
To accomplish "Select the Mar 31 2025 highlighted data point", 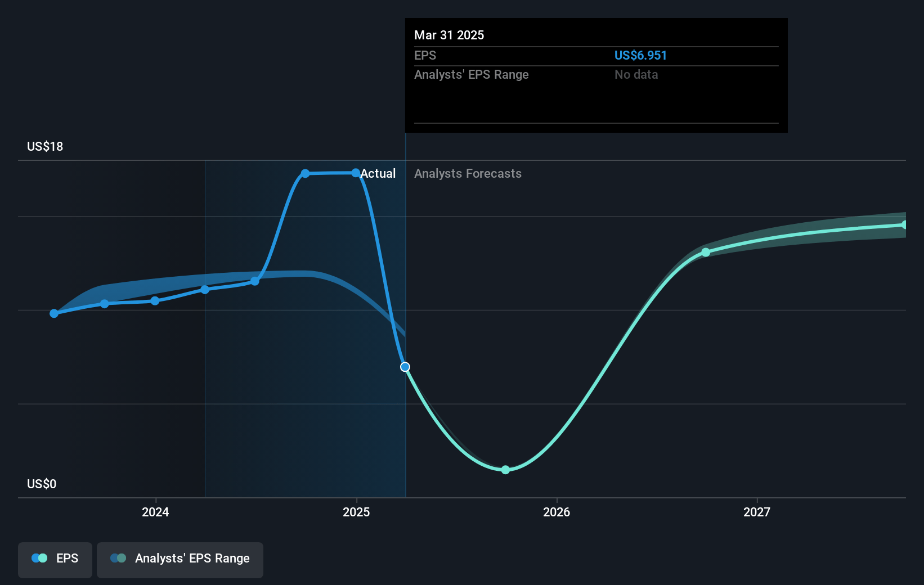I will coord(405,367).
